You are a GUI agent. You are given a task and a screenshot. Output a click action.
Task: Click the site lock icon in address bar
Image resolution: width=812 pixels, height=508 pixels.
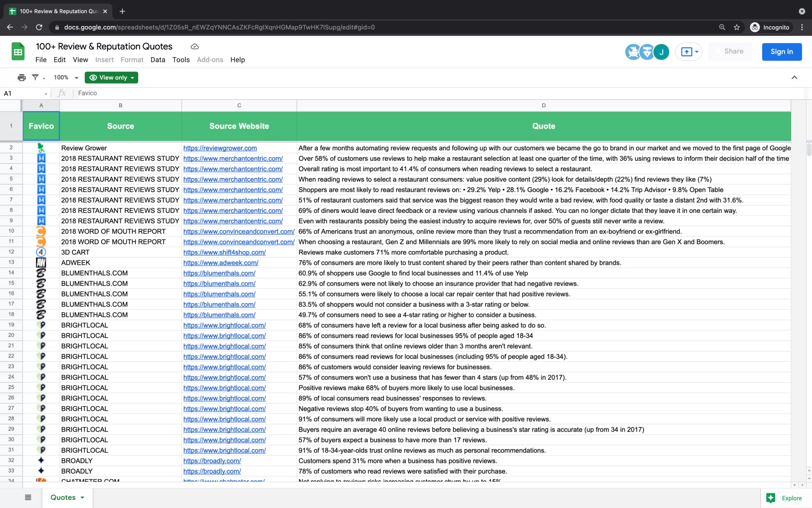click(x=57, y=27)
